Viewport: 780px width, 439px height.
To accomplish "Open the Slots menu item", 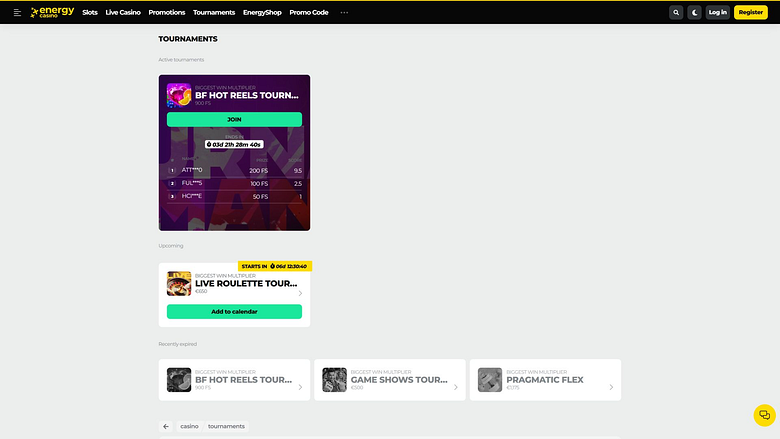I will click(90, 12).
